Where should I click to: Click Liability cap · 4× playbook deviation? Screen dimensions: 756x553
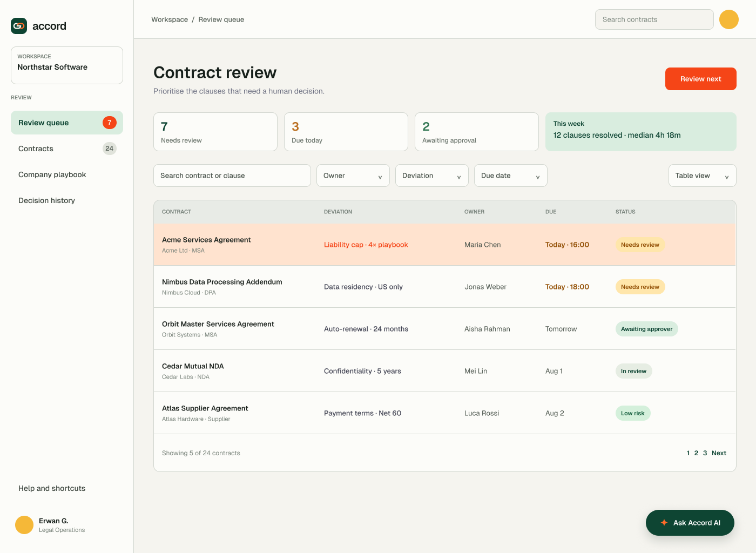(366, 245)
